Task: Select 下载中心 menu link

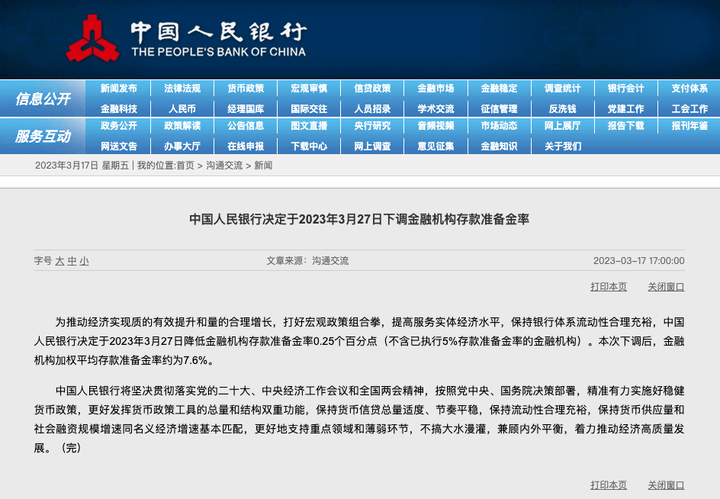Action: coord(309,146)
